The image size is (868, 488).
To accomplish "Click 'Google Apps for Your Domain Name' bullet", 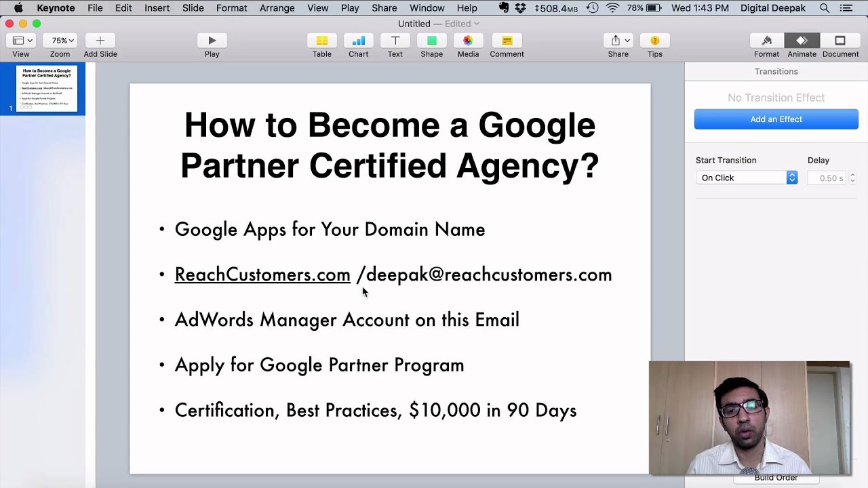I will pyautogui.click(x=330, y=229).
